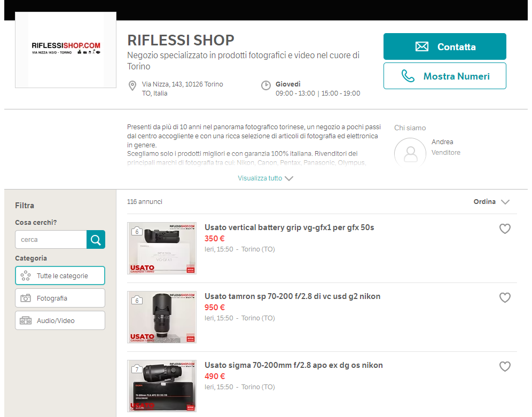The image size is (532, 417).
Task: Click the 950 € price
Action: [214, 308]
